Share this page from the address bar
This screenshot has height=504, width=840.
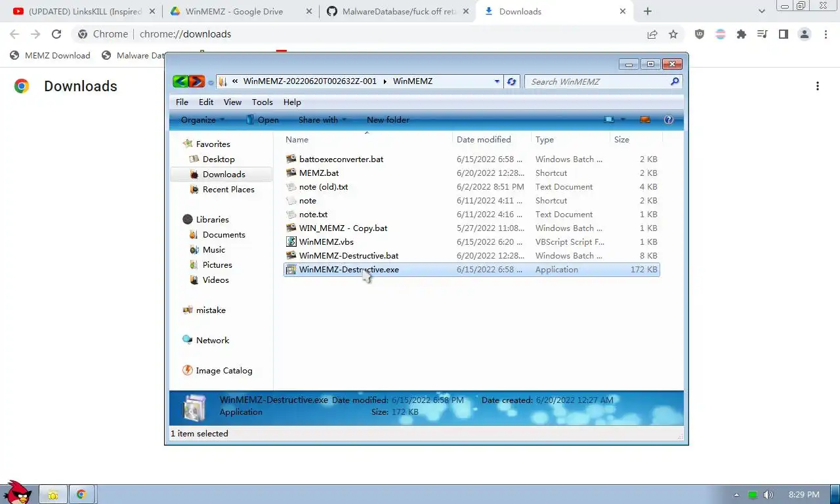coord(652,34)
